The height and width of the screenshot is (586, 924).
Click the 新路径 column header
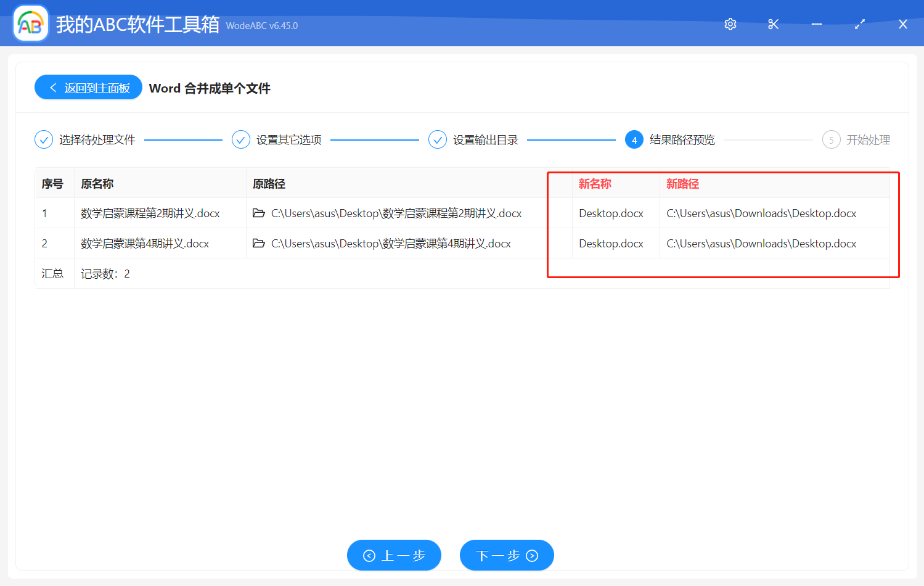682,184
